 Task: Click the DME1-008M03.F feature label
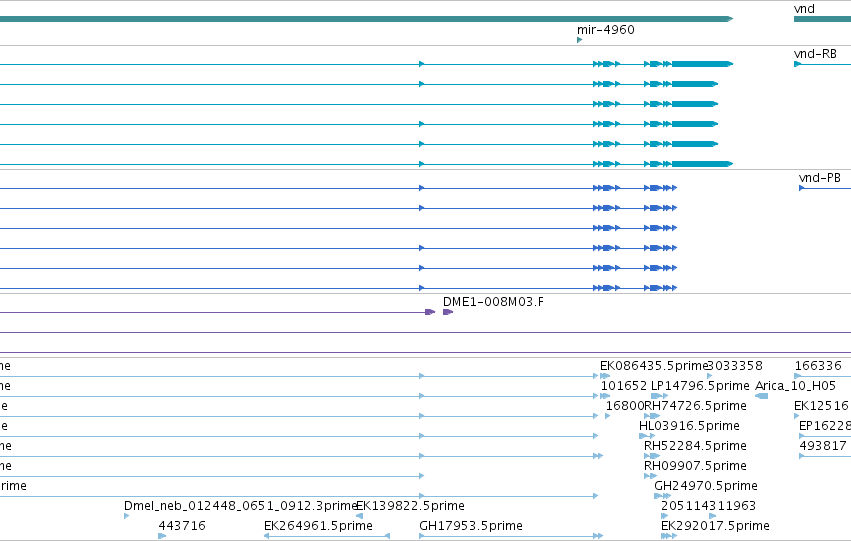pos(493,302)
